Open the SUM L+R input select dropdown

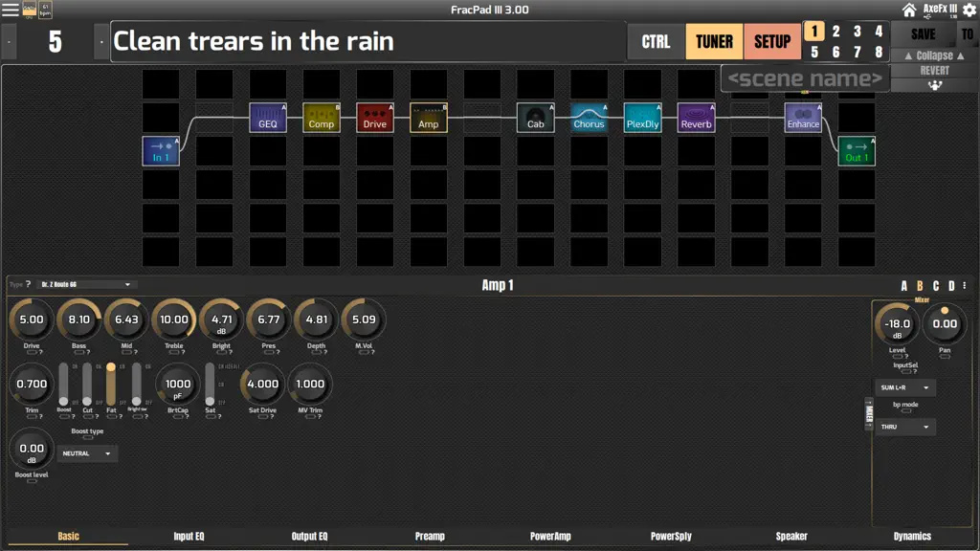(x=905, y=388)
